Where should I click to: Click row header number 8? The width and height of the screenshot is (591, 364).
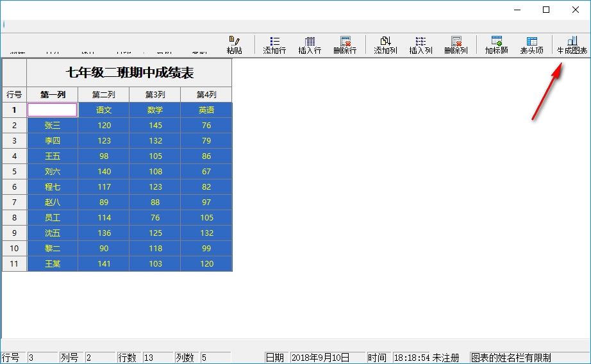tap(14, 218)
